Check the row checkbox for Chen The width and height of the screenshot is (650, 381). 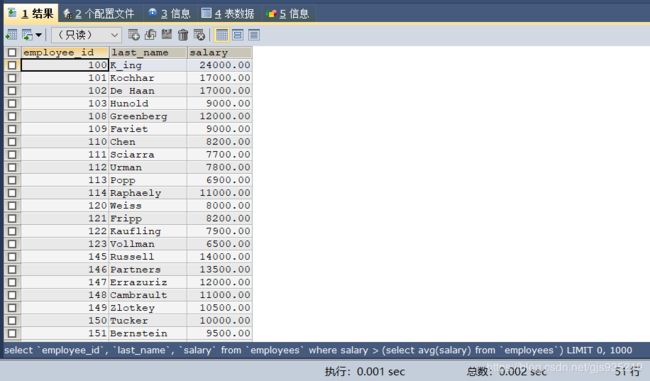(12, 142)
